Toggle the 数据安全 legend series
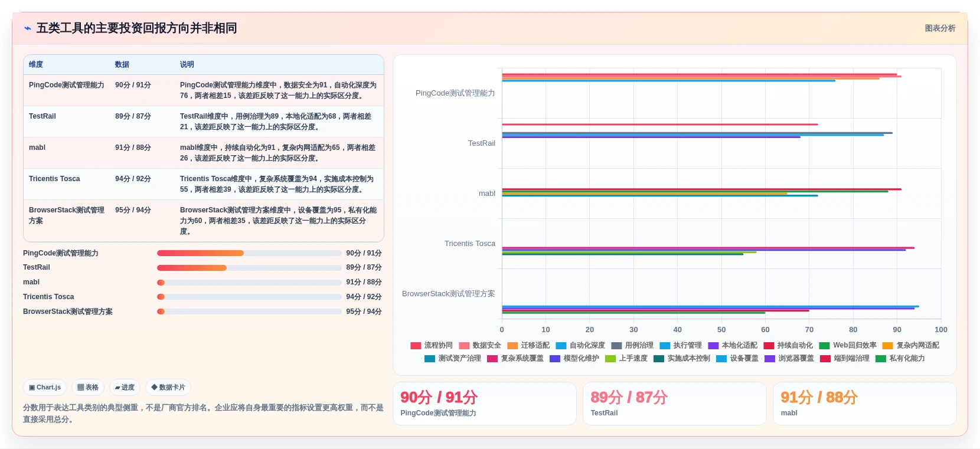Image resolution: width=980 pixels, height=449 pixels. tap(480, 346)
